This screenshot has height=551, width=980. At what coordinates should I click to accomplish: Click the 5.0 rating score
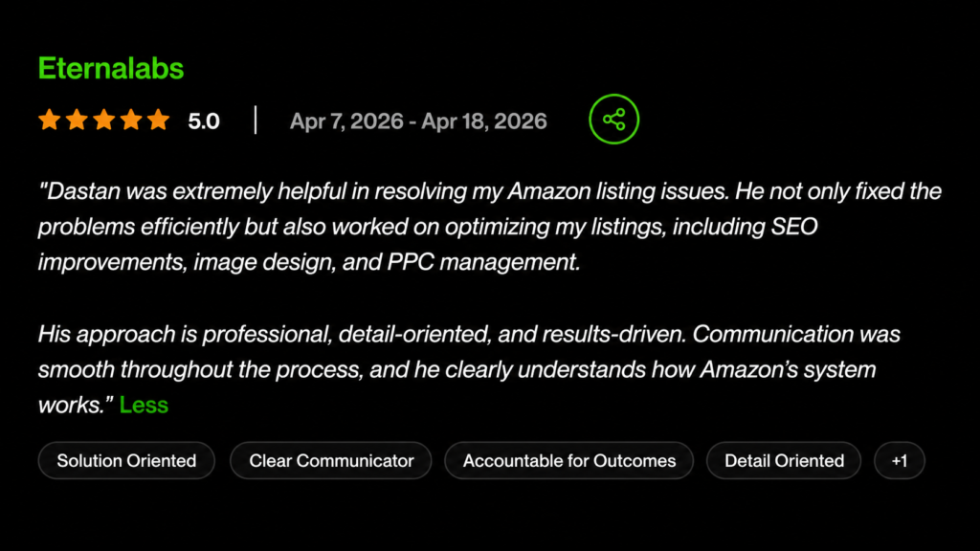point(204,121)
